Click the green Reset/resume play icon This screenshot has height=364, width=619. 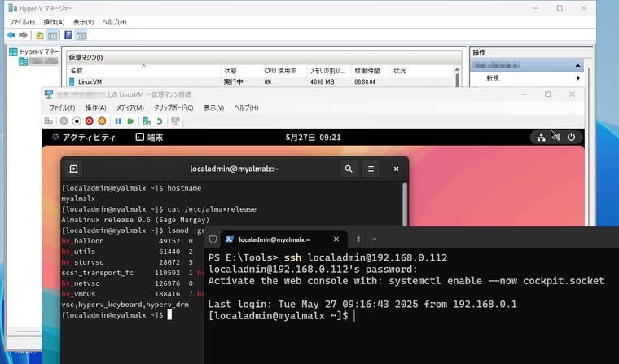pos(130,121)
